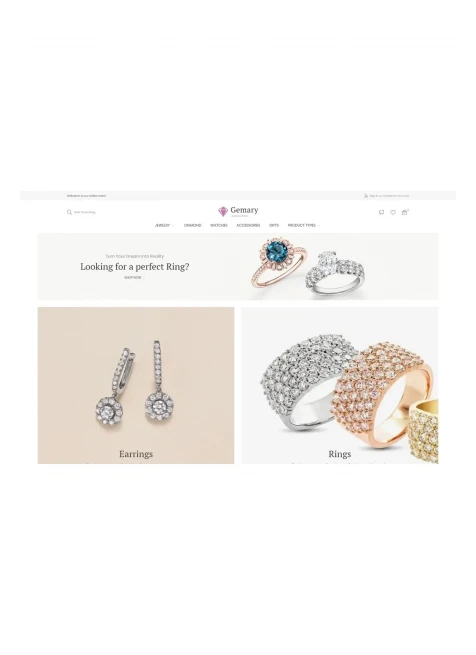Open the shopping cart icon
This screenshot has height=655, width=476.
click(x=405, y=212)
